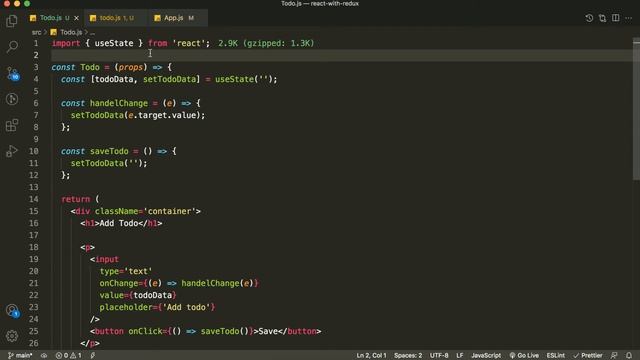Open the Search view in activity bar

coord(12,47)
